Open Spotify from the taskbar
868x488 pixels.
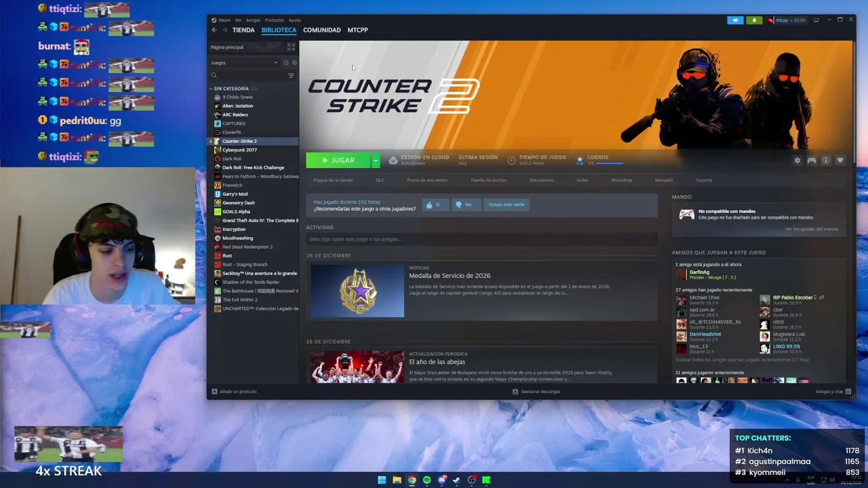point(427,480)
